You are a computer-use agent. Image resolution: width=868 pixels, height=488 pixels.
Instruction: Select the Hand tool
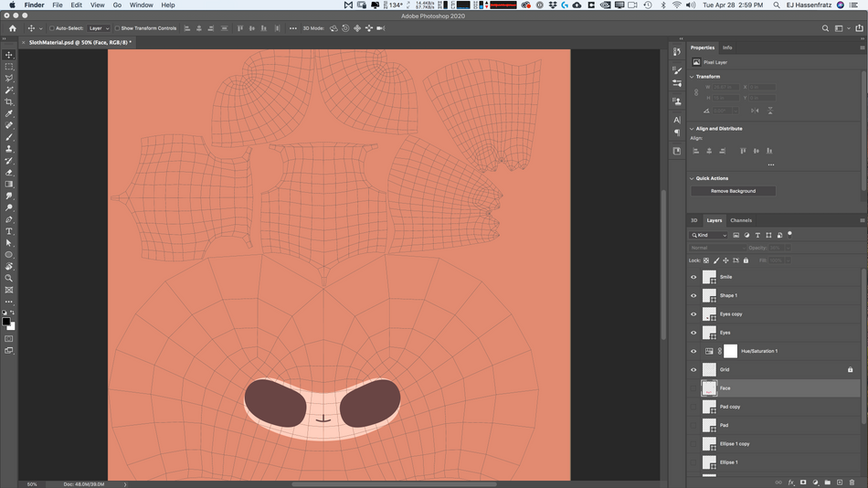(9, 267)
